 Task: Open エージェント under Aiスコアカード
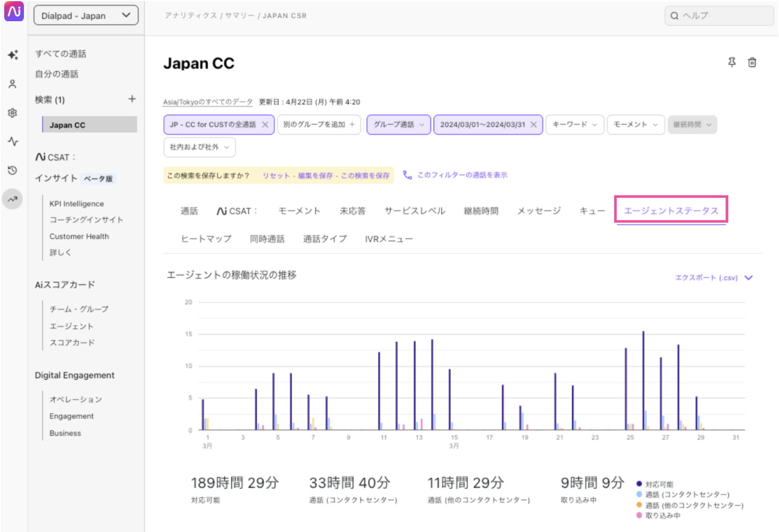point(71,326)
